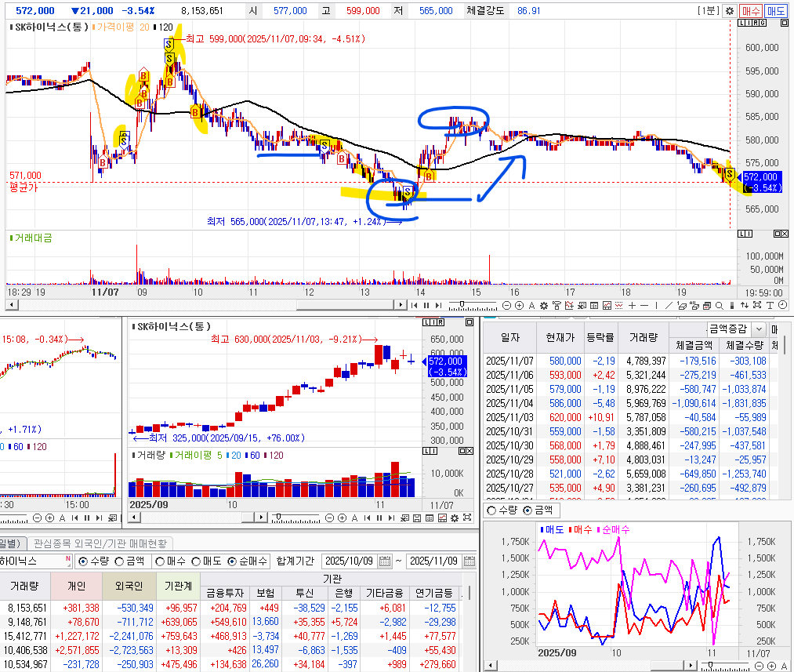This screenshot has width=794, height=672.
Task: Click skip-to-end playback in main chart toolbar
Action: click(x=438, y=305)
